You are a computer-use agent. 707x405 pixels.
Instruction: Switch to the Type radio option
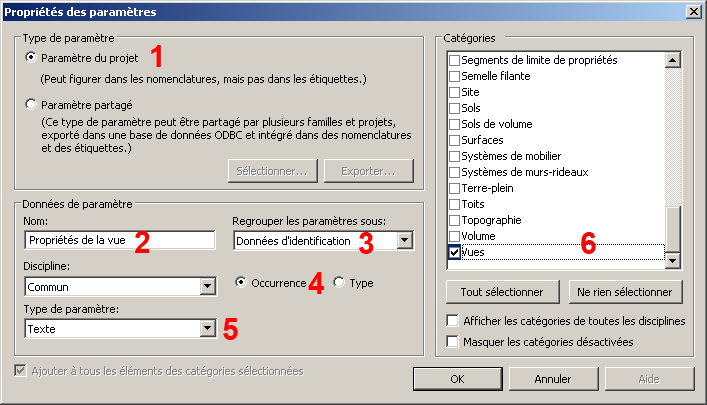pyautogui.click(x=338, y=283)
